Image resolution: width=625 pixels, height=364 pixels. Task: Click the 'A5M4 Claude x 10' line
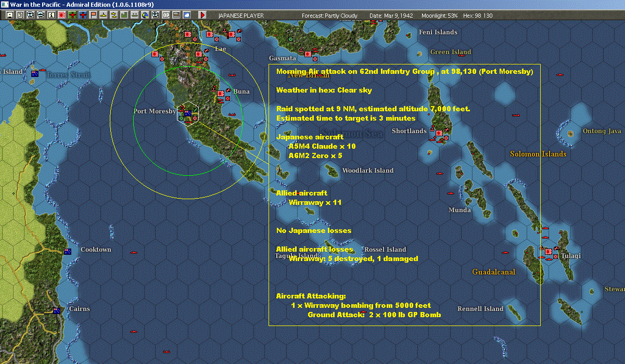point(322,147)
